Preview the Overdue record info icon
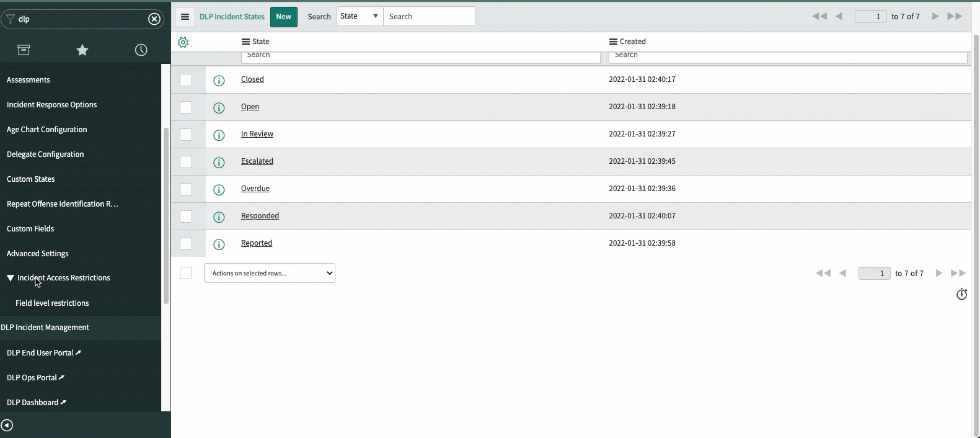980x438 pixels. point(219,190)
